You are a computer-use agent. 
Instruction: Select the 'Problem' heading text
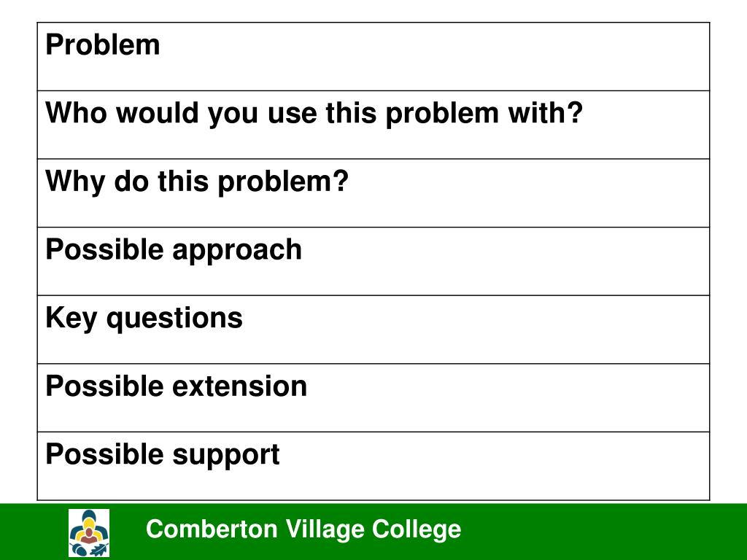point(102,45)
